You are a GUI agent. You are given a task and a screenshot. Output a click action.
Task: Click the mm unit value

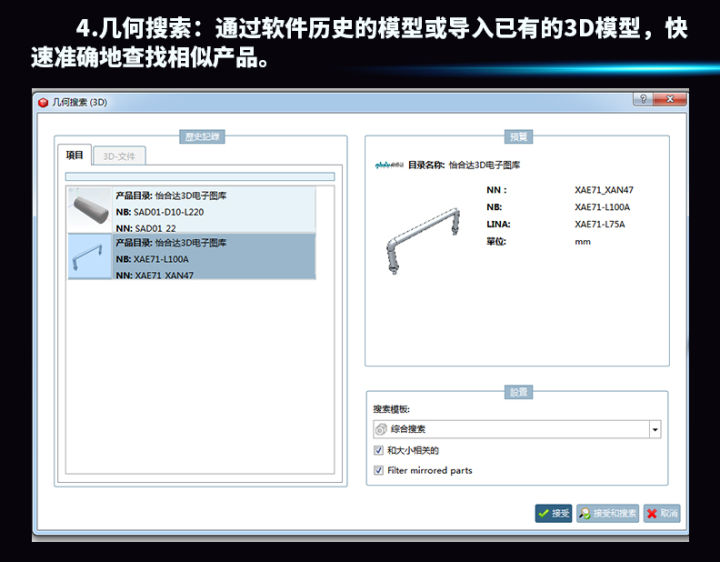pos(583,242)
